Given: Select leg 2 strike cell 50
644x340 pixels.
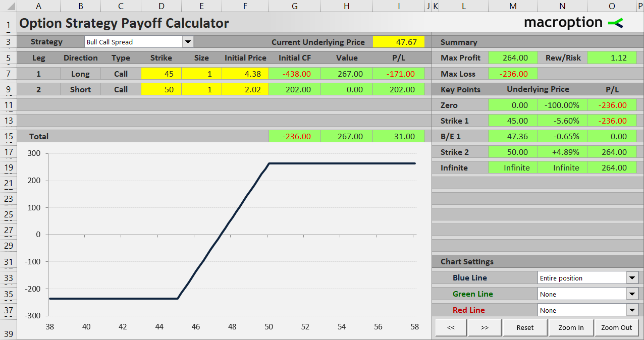Looking at the screenshot, I should (x=162, y=89).
